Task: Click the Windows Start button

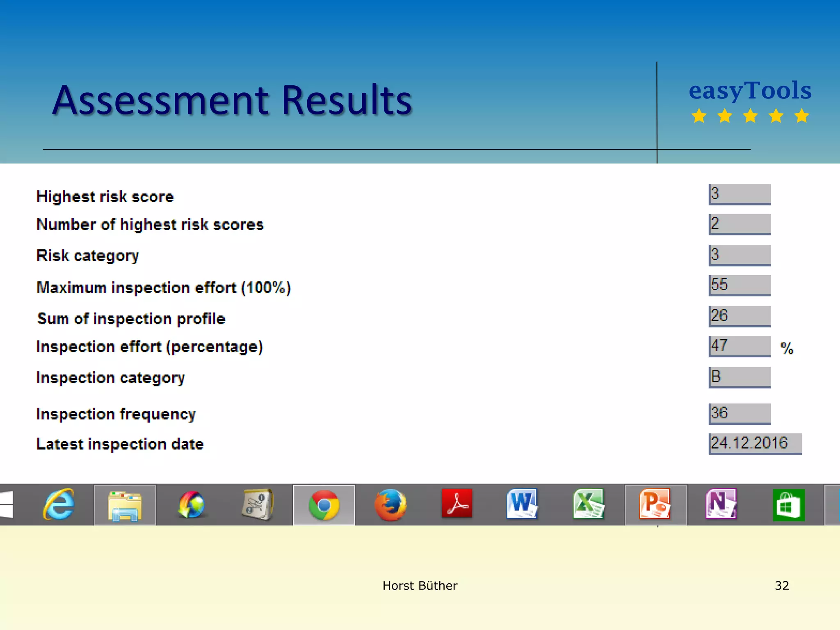Action: point(7,504)
